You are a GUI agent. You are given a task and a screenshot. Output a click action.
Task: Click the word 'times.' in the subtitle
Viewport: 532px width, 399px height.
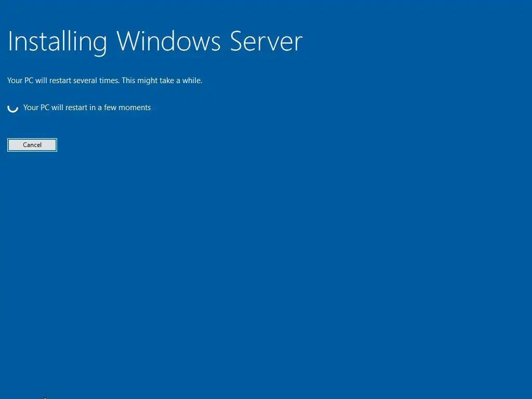tap(109, 81)
